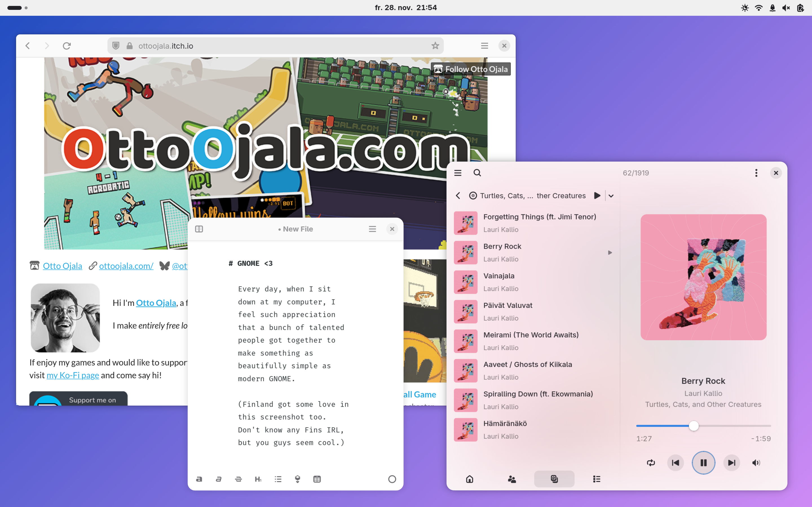The height and width of the screenshot is (507, 812).
Task: Apply italic formatting in the editor toolbar
Action: (219, 479)
